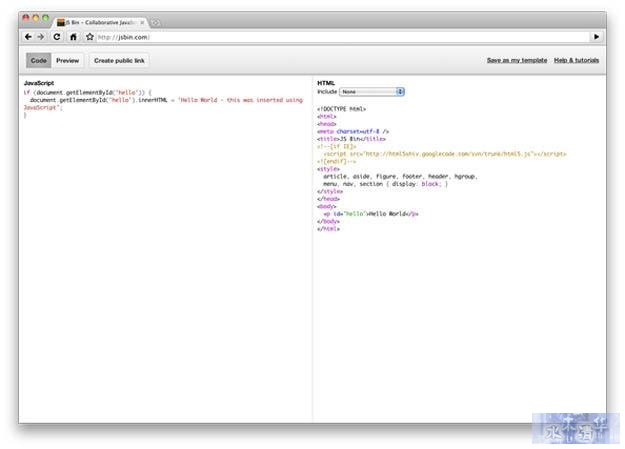Go back with the browser back arrow
Image resolution: width=625 pixels, height=449 pixels.
(x=28, y=37)
